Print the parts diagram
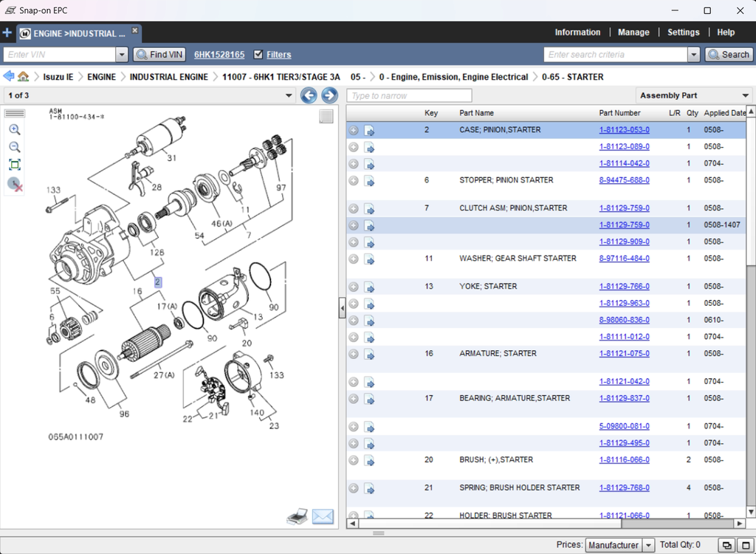Viewport: 756px width, 554px height. click(297, 517)
